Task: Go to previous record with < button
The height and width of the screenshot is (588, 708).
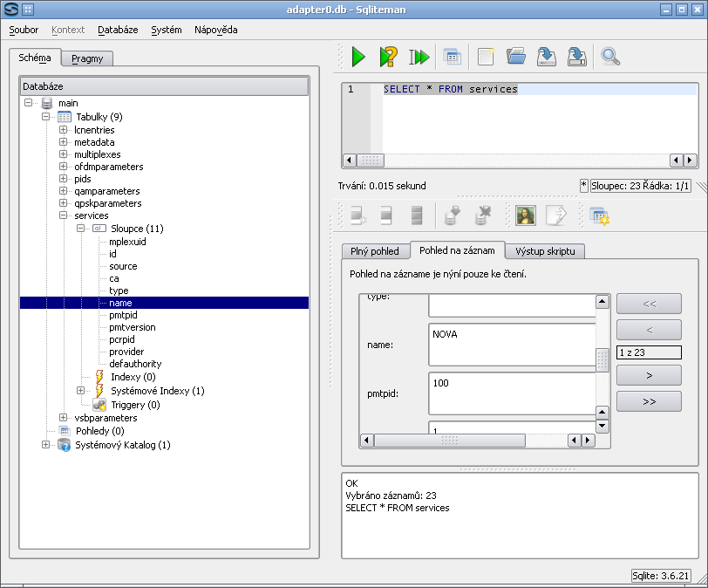Action: pyautogui.click(x=649, y=330)
